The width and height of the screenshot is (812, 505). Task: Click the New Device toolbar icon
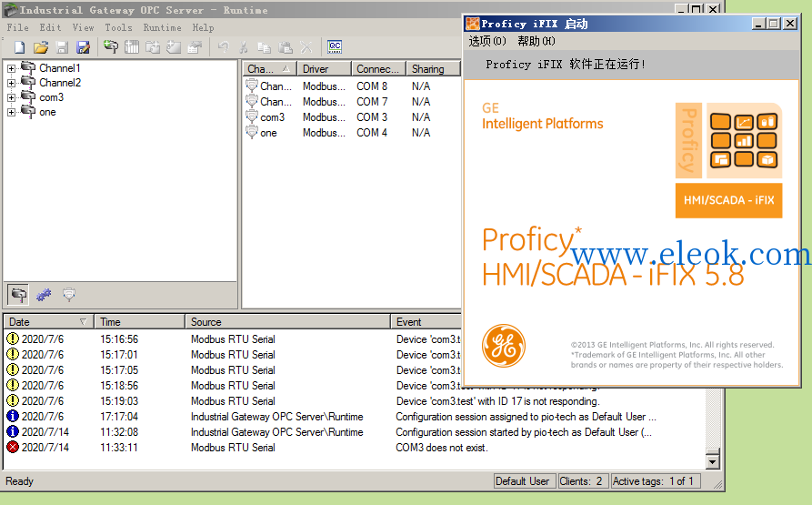[x=132, y=47]
